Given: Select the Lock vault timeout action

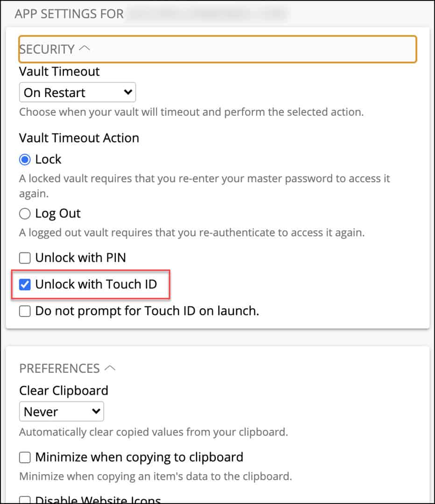Looking at the screenshot, I should click(24, 159).
